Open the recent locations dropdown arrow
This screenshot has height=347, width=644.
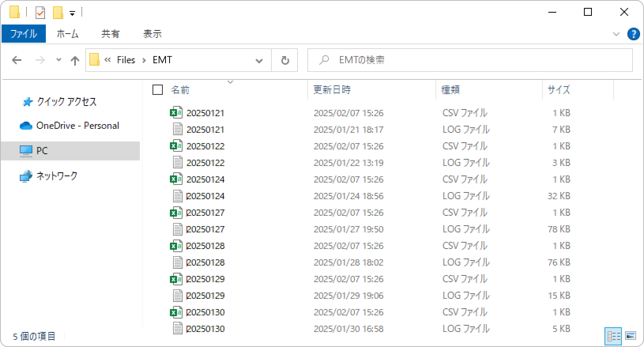(x=59, y=60)
